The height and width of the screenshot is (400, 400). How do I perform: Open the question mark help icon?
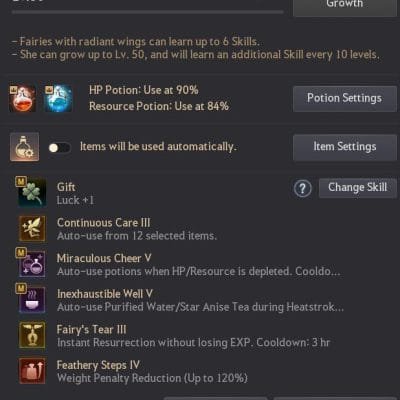coord(303,189)
